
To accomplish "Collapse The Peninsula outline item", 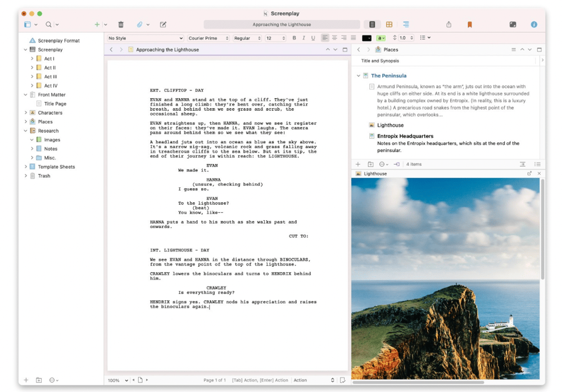I will point(359,76).
